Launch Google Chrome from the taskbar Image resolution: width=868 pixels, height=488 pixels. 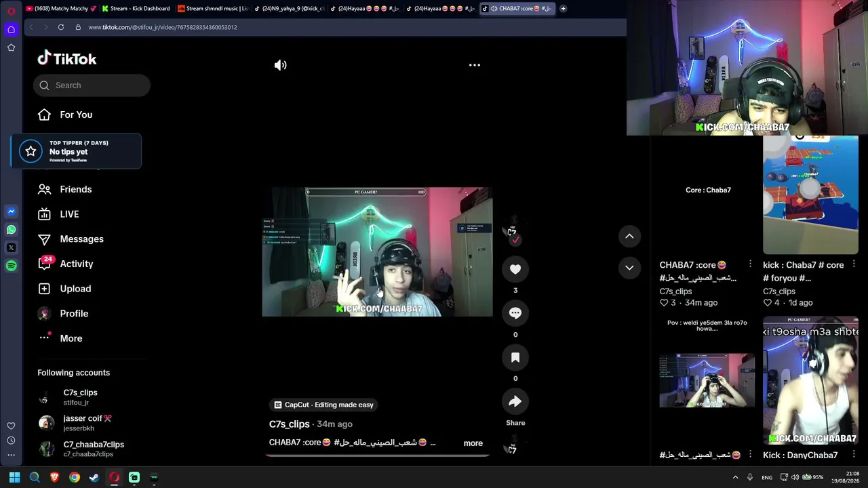click(x=75, y=477)
